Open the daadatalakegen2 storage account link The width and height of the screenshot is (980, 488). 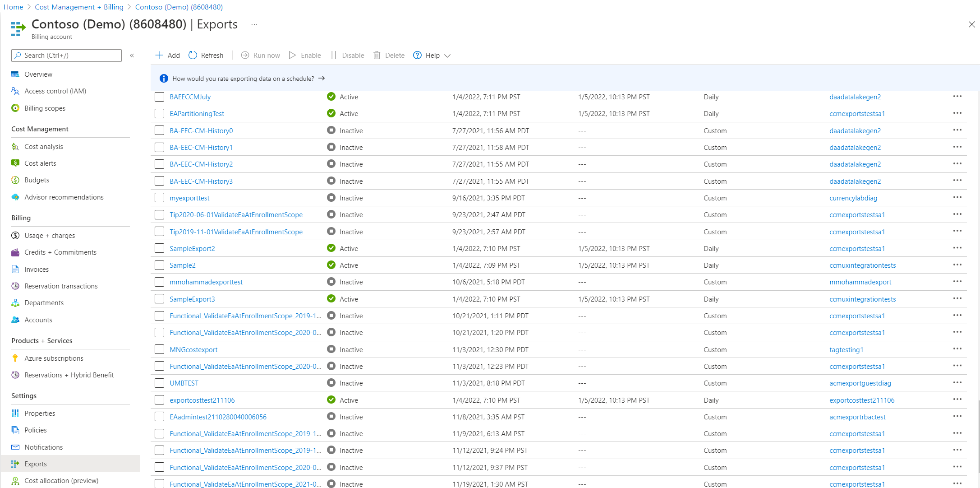tap(855, 97)
